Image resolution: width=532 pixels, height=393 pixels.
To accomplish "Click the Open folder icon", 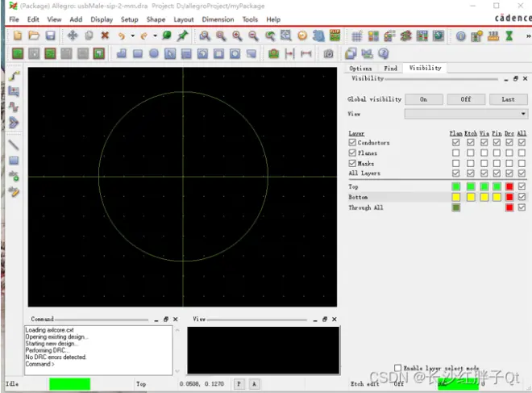I will pyautogui.click(x=34, y=36).
